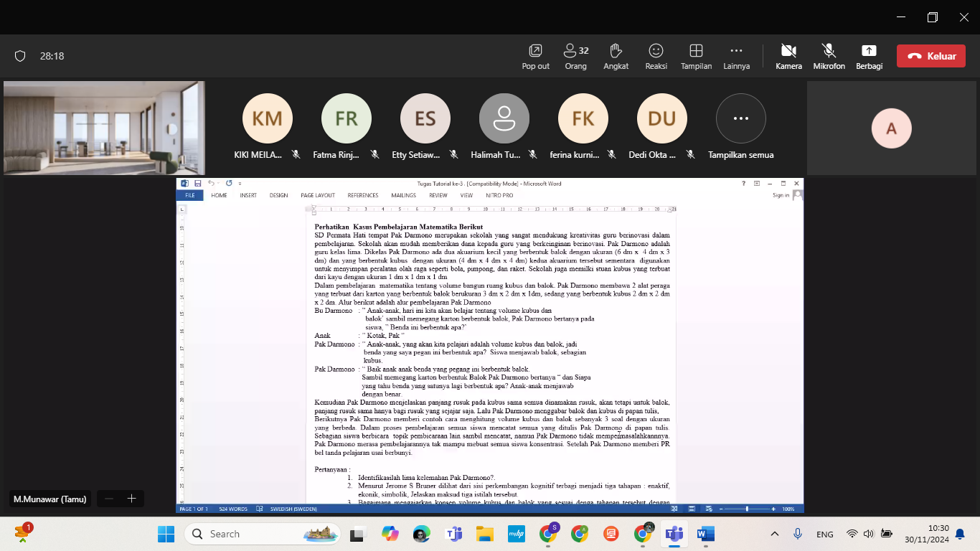Zoom in shared content with plus button
The height and width of the screenshot is (551, 980).
point(131,499)
